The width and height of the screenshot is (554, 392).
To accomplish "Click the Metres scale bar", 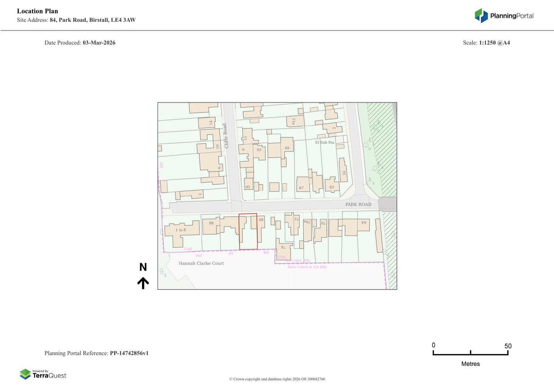I will click(470, 353).
